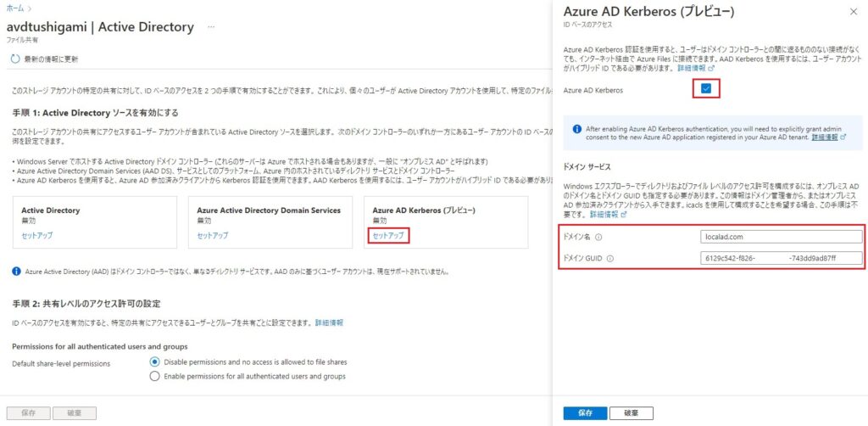The height and width of the screenshot is (426, 868).
Task: Click the refresh icon for 最新の情報に更新
Action: point(15,59)
